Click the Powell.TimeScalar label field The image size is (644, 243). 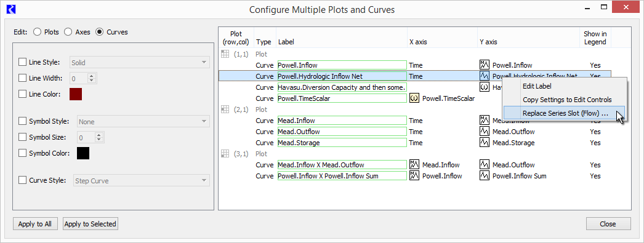click(x=342, y=98)
